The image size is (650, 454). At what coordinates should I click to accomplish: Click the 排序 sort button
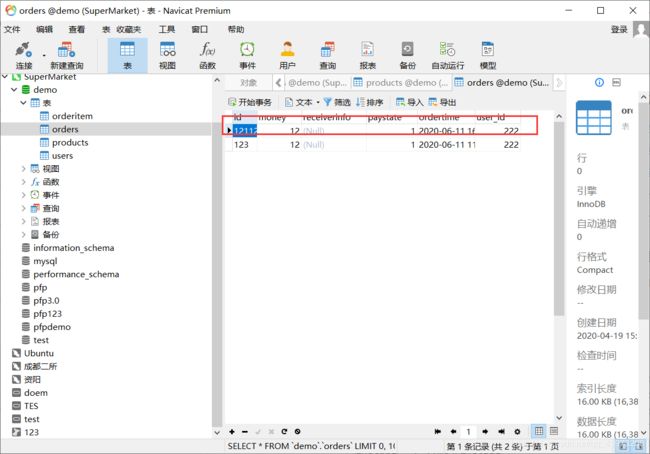point(370,102)
